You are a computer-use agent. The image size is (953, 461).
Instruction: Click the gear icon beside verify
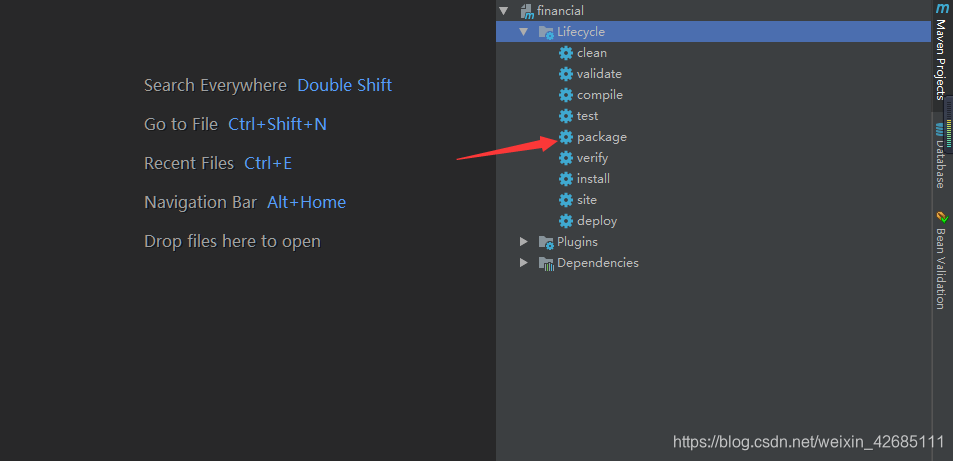click(566, 158)
